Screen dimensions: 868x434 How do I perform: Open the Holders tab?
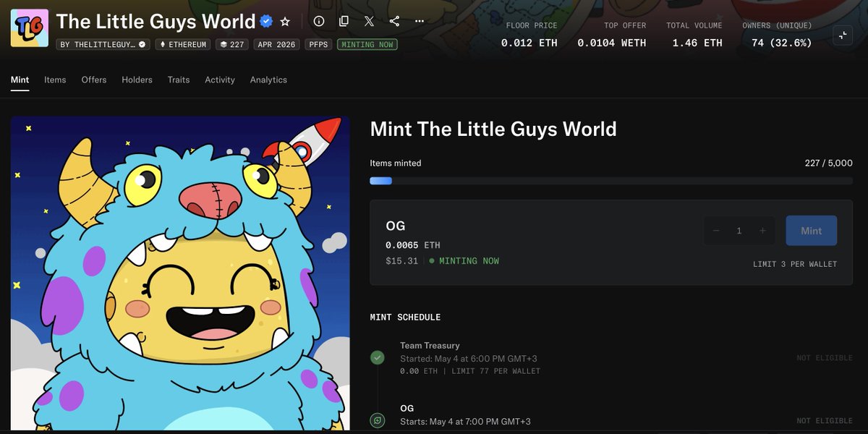tap(137, 80)
